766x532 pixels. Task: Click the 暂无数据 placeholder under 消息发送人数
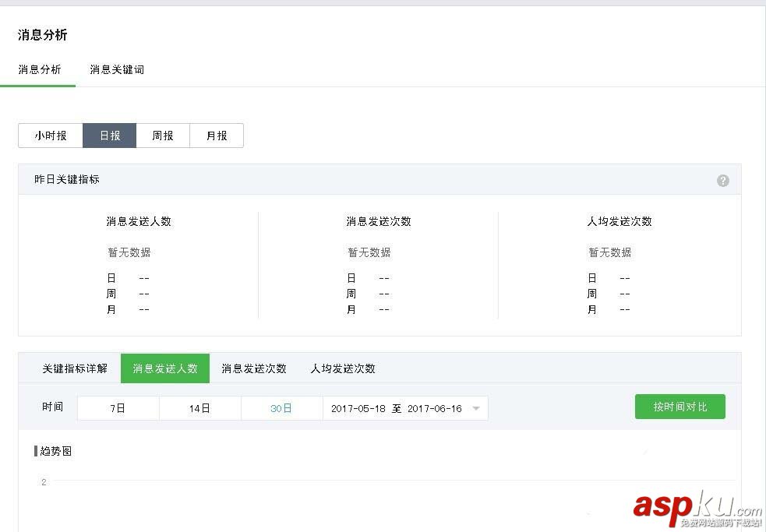pyautogui.click(x=129, y=252)
